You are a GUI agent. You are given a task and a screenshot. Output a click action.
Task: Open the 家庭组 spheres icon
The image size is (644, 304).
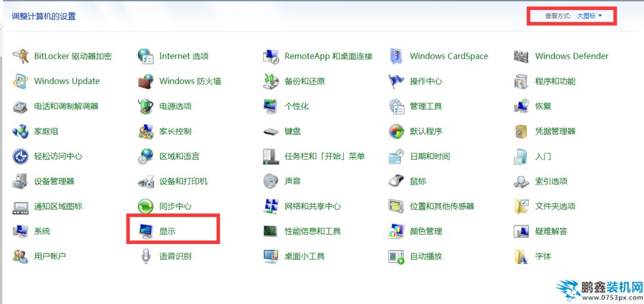[x=20, y=131]
